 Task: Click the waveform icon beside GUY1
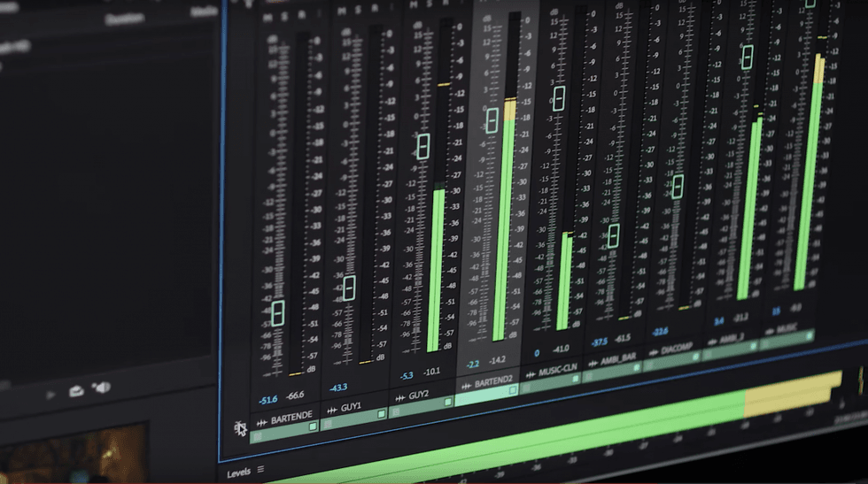(x=332, y=410)
